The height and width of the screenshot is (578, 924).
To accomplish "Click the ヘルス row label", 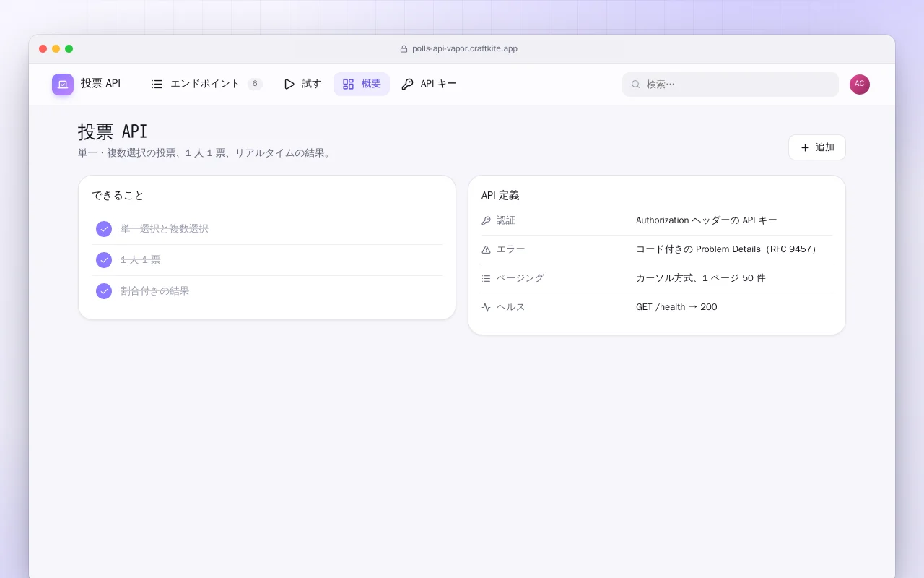I will coord(511,307).
